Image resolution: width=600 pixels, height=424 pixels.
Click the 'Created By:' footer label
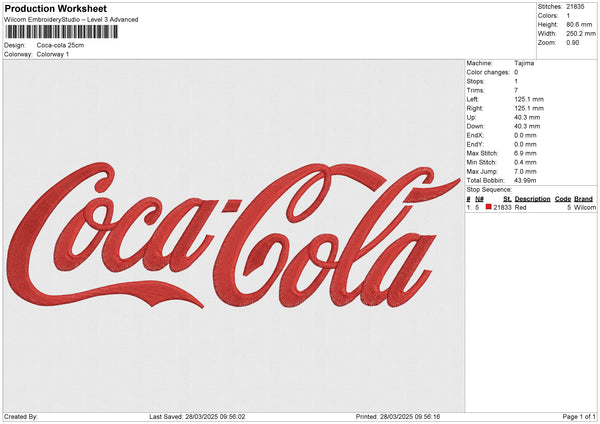pyautogui.click(x=21, y=416)
